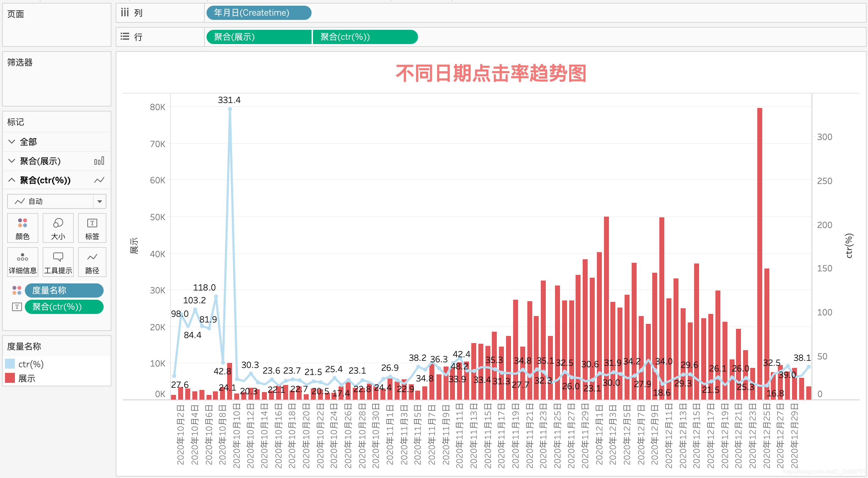Click the 标记 card header
This screenshot has height=478, width=868.
pyautogui.click(x=16, y=122)
